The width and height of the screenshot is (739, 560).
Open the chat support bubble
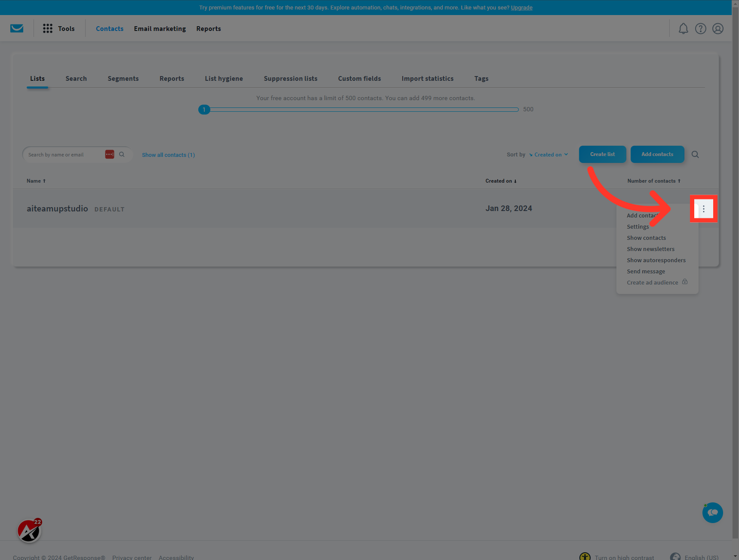(712, 512)
